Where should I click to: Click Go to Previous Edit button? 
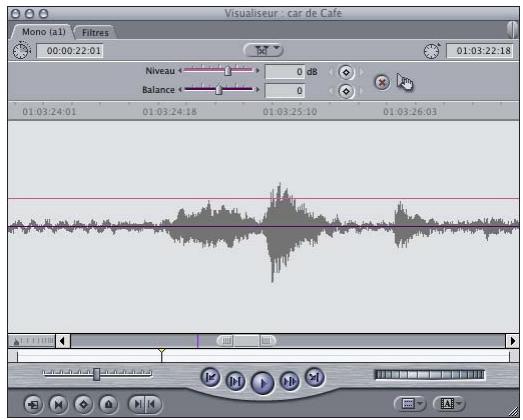pos(210,377)
